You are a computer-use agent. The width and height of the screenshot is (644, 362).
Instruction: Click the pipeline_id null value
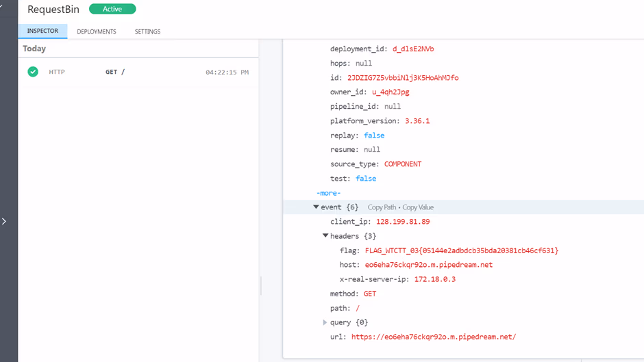click(x=393, y=106)
